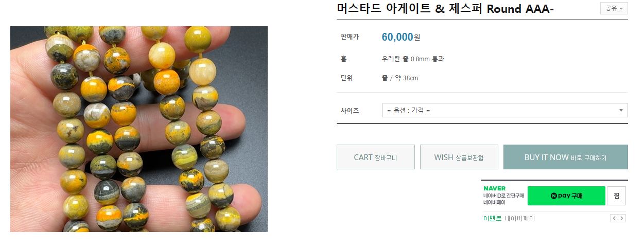This screenshot has height=246, width=644.
Task: Add item with CART 장바구니 button
Action: 375,157
